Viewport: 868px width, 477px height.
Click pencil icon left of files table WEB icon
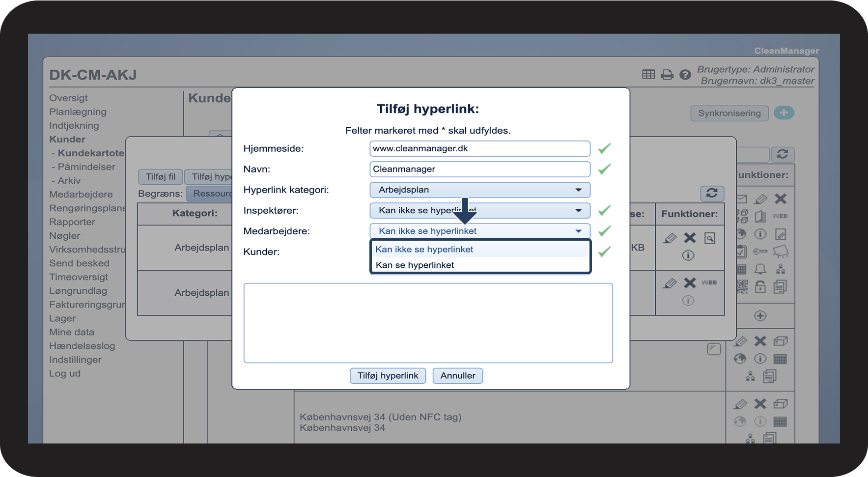670,283
